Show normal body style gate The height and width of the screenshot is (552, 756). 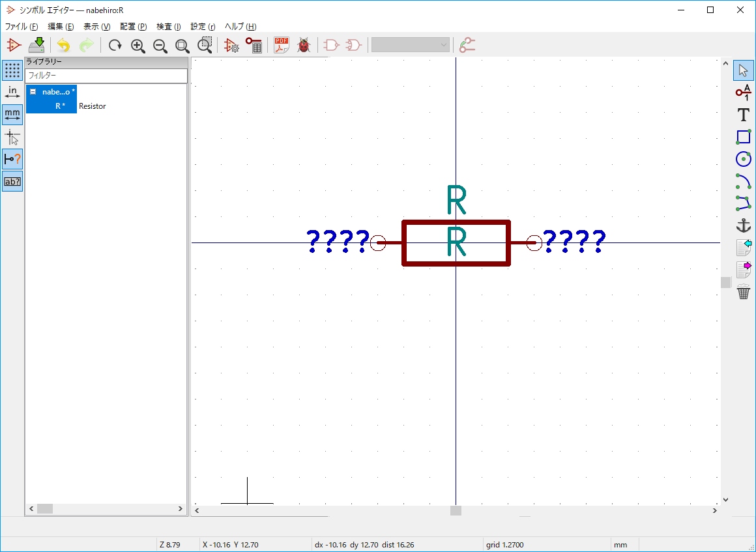point(331,46)
